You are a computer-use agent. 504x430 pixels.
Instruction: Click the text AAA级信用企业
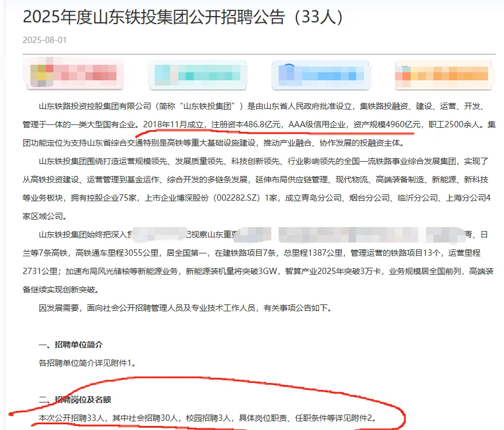(x=317, y=124)
